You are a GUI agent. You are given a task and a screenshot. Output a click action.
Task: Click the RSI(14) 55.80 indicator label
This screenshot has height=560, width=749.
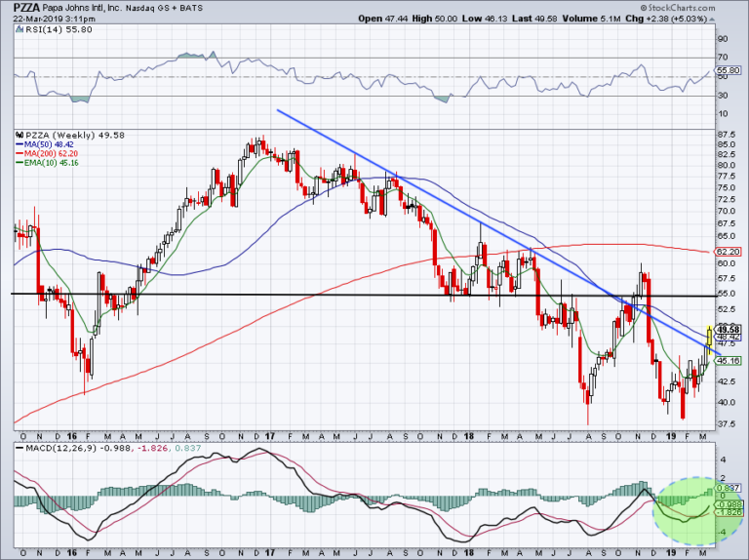[x=59, y=29]
